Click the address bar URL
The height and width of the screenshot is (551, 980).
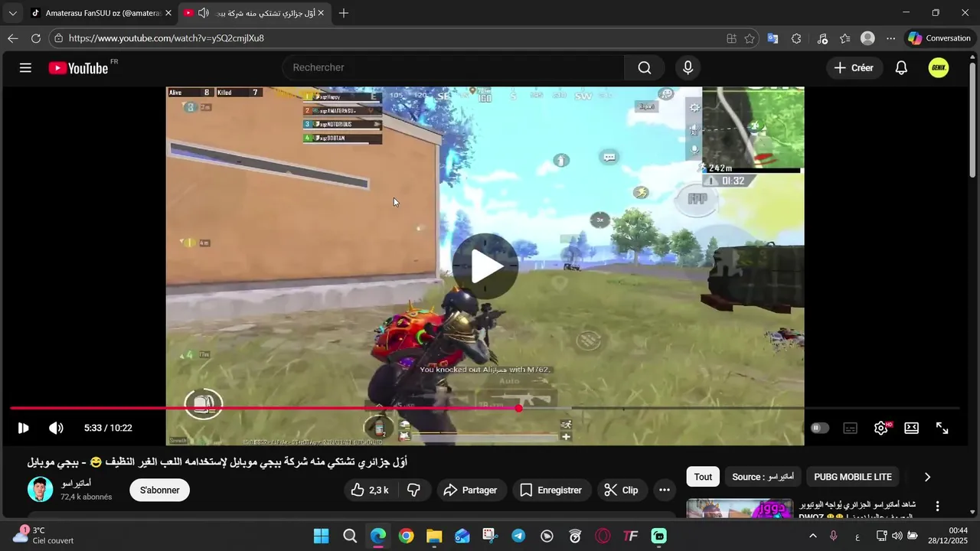coord(166,38)
